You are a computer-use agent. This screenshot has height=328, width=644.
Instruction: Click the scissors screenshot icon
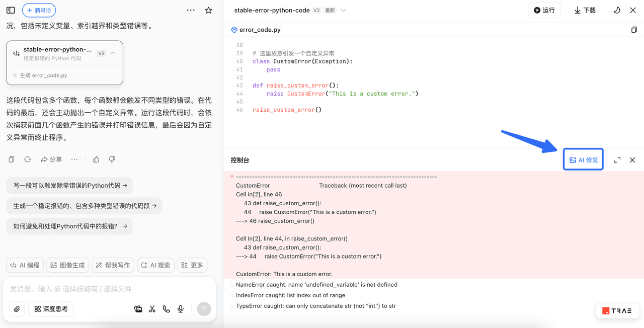[152, 309]
